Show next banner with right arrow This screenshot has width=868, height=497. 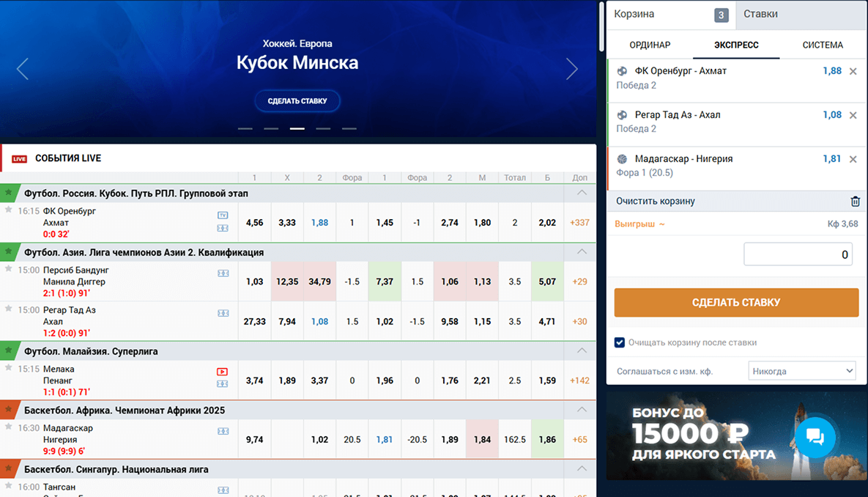tap(571, 70)
